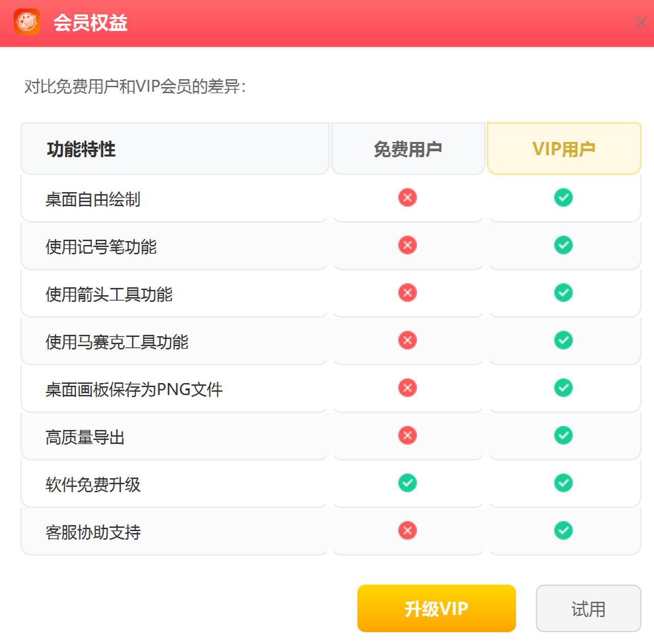Image resolution: width=654 pixels, height=644 pixels.
Task: Click the 高质量导出 feature label
Action: [85, 437]
